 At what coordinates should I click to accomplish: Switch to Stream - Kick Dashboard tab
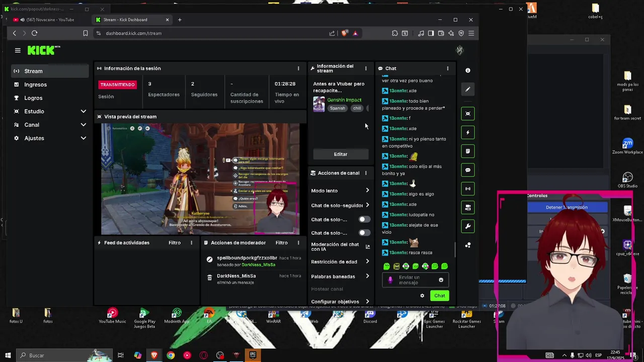132,20
